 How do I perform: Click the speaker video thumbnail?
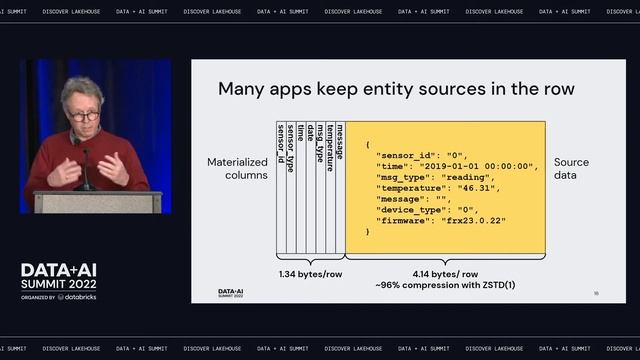[x=96, y=136]
